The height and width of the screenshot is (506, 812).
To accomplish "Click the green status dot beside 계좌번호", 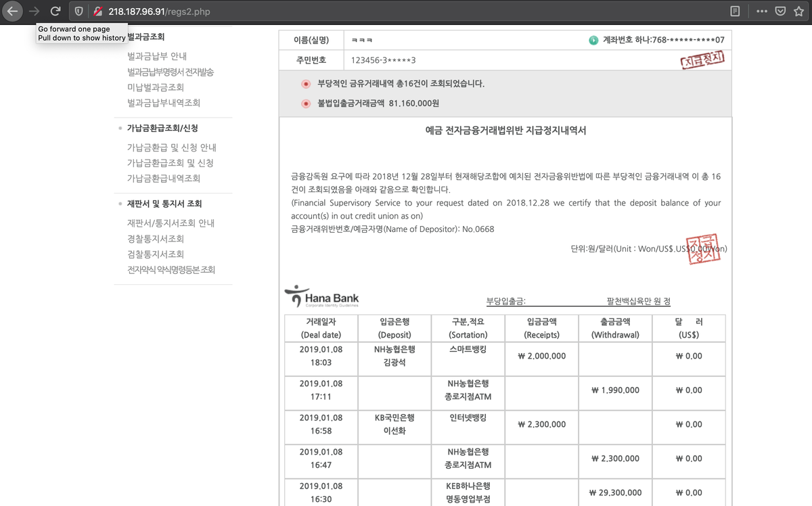I will pyautogui.click(x=592, y=39).
